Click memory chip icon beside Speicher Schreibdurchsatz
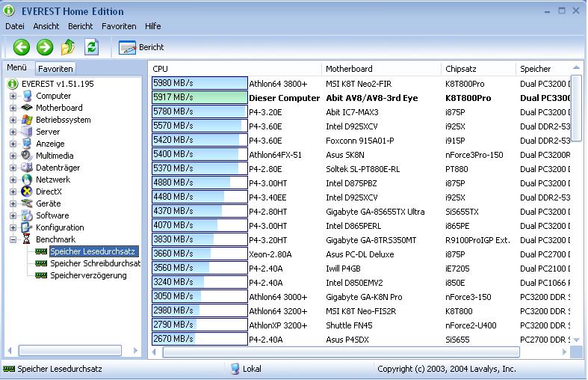This screenshot has width=588, height=380. pos(41,263)
